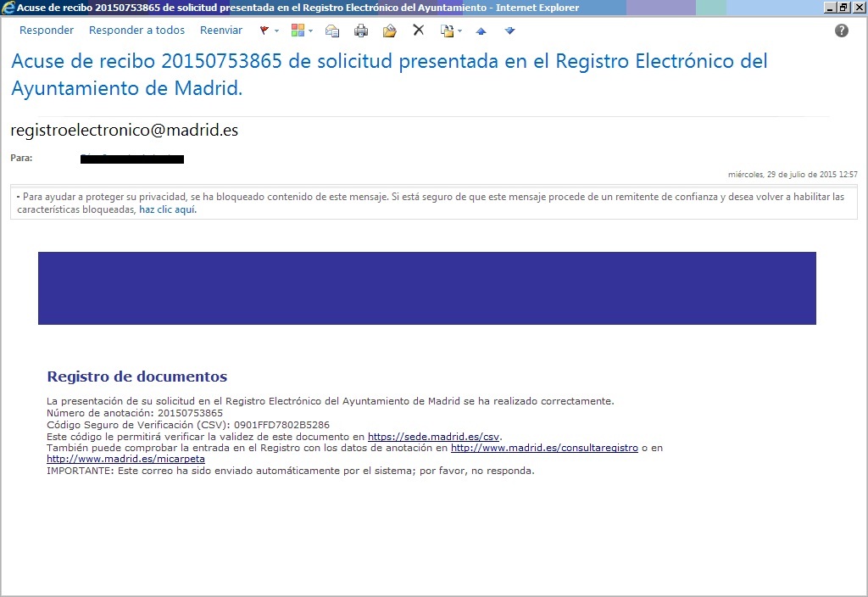Go to previous message with up arrow
Image resolution: width=868 pixels, height=597 pixels.
[481, 31]
